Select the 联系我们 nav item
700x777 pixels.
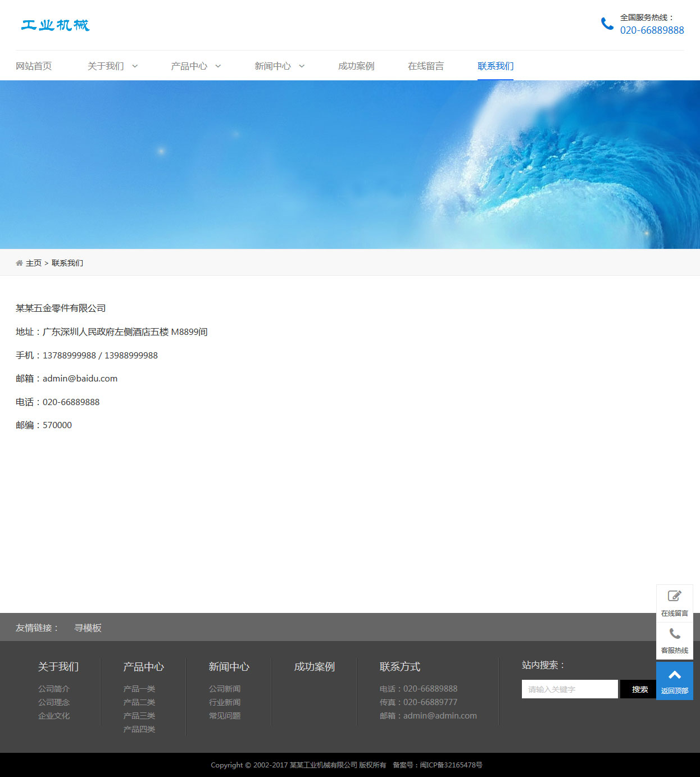tap(496, 66)
